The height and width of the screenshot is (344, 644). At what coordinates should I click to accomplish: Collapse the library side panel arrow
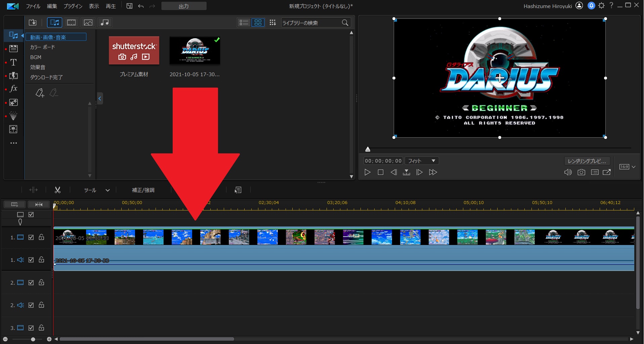click(100, 98)
